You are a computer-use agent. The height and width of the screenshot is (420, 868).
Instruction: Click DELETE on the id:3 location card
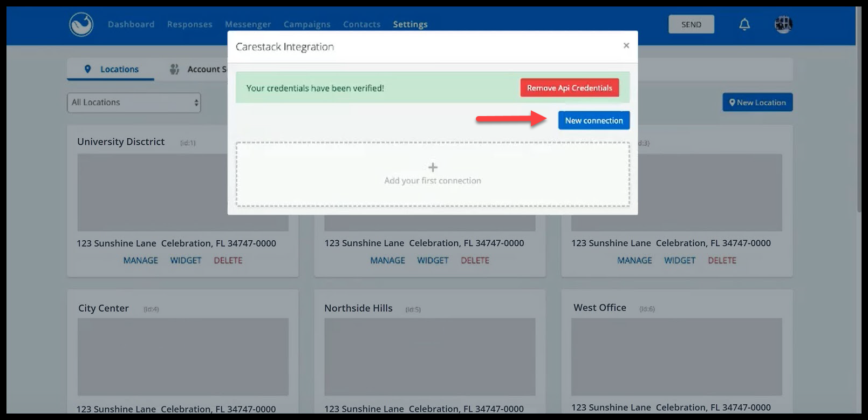click(722, 260)
